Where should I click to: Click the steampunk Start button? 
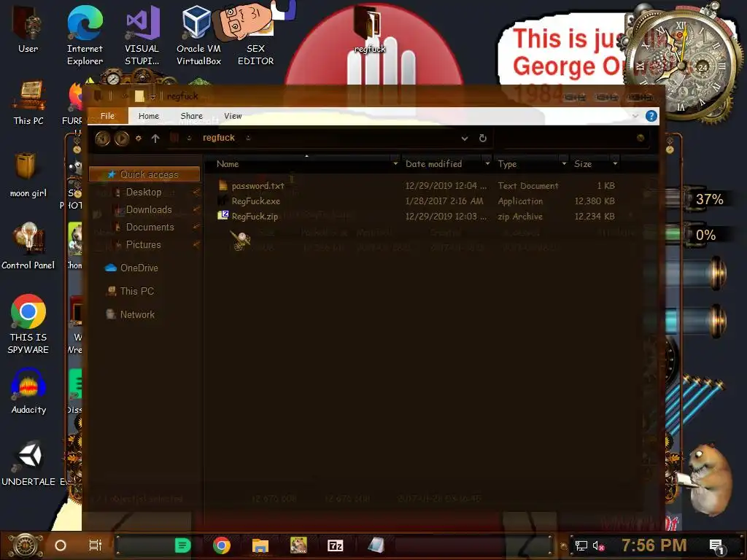click(x=26, y=545)
